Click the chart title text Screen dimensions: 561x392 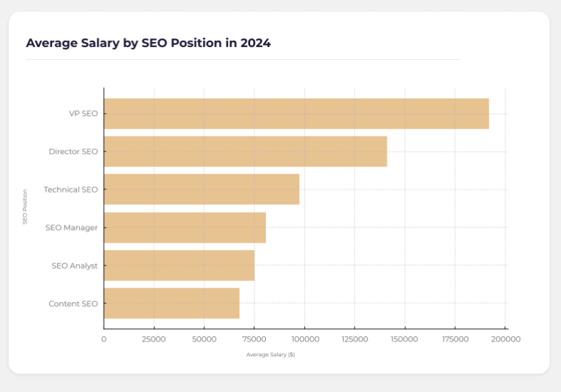(x=148, y=43)
